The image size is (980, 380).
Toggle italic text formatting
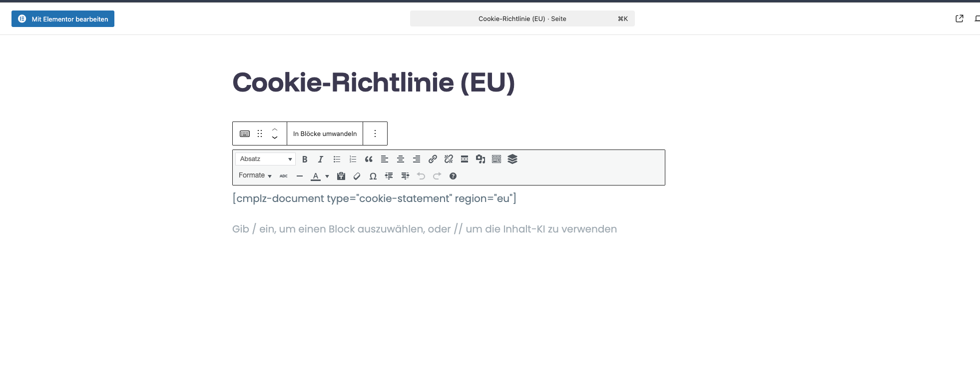click(321, 159)
